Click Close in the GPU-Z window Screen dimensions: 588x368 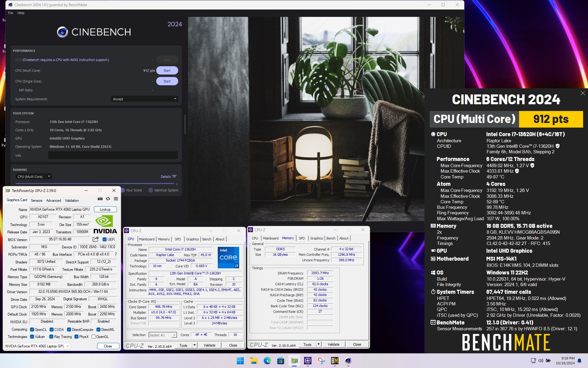tap(108, 346)
